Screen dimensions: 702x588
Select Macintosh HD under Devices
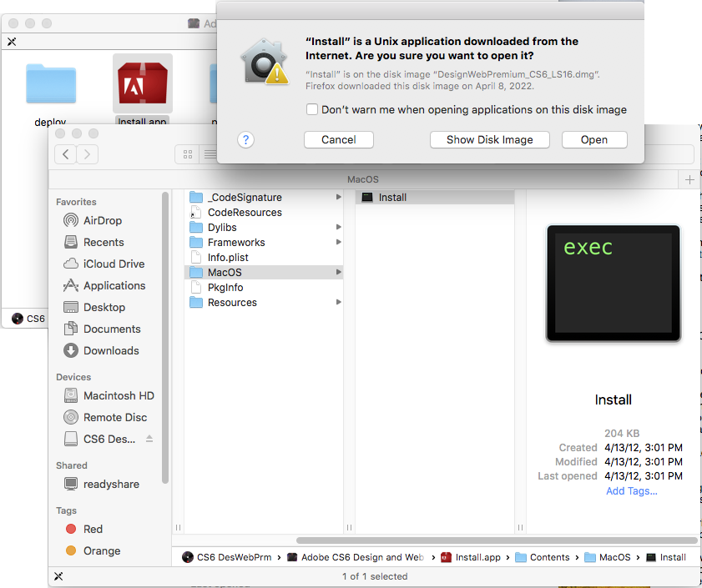pyautogui.click(x=119, y=395)
